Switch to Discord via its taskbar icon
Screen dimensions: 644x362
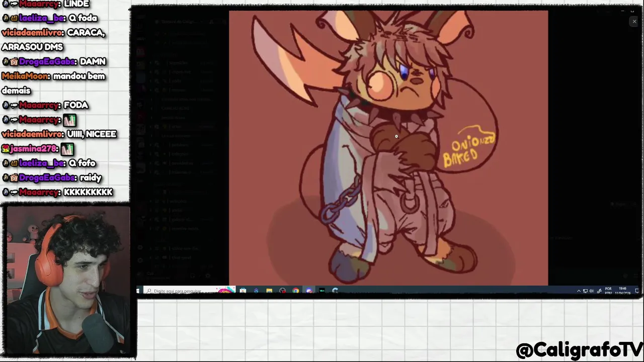309,291
